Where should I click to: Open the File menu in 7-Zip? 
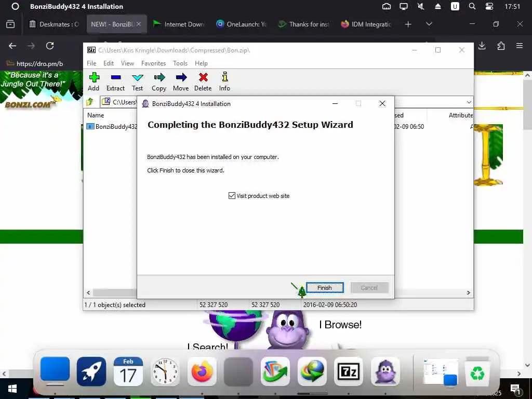(91, 63)
